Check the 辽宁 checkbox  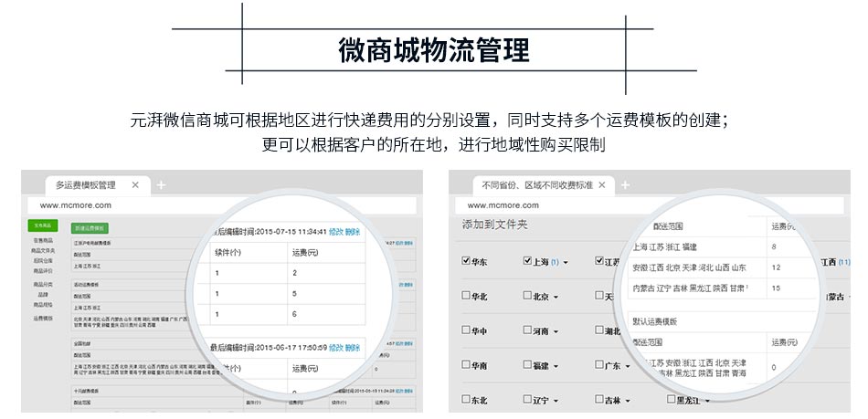coord(527,399)
